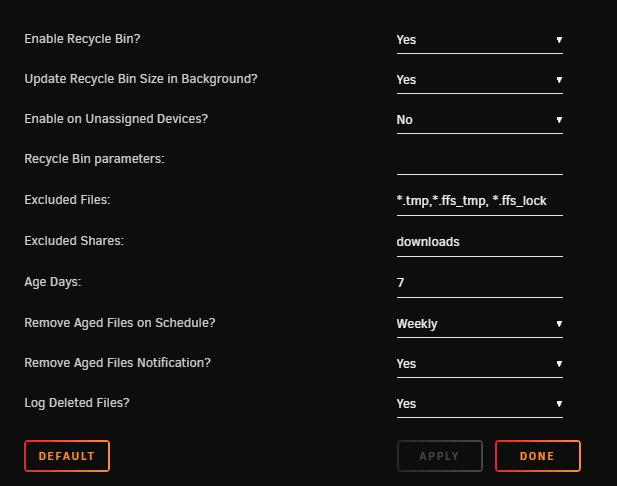
Task: Open the Log Deleted Files dropdown
Action: click(480, 405)
